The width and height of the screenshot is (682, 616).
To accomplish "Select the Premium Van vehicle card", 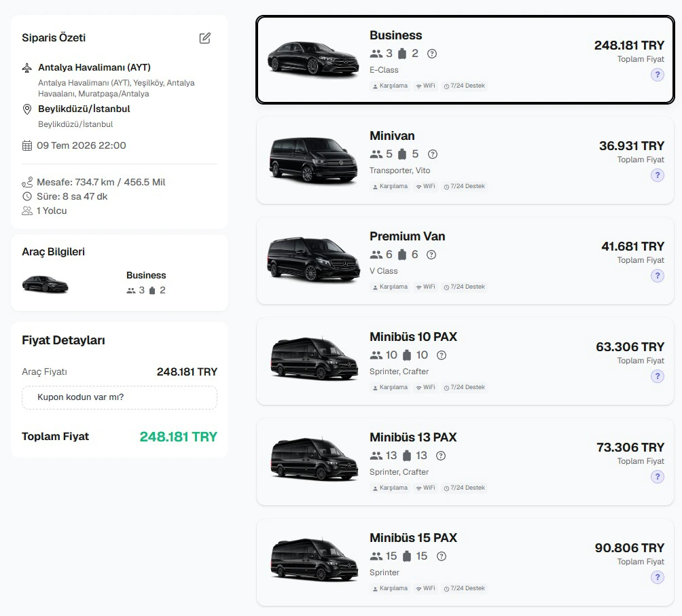I will (465, 261).
